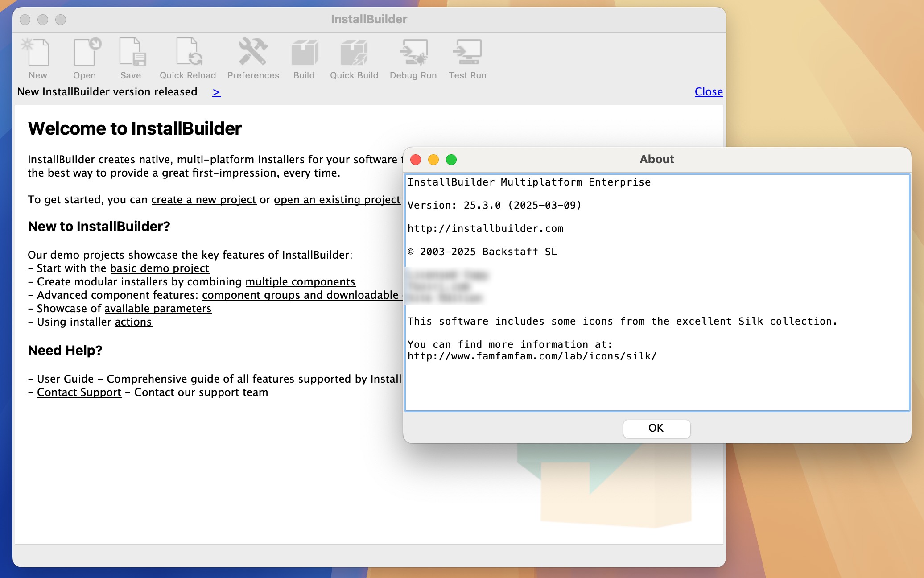Open Preferences from the toolbar
Image resolution: width=924 pixels, height=578 pixels.
pos(253,59)
